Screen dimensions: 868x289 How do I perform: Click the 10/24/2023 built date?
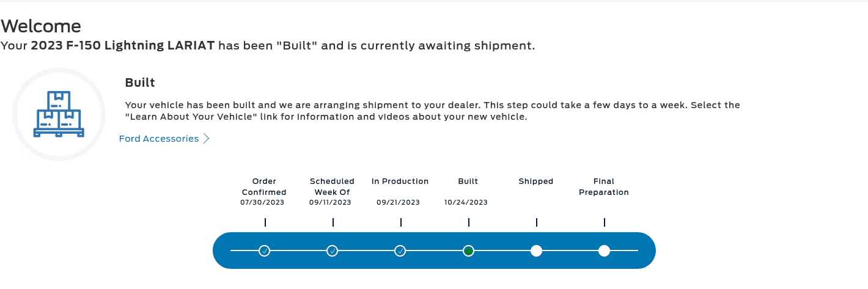(466, 202)
